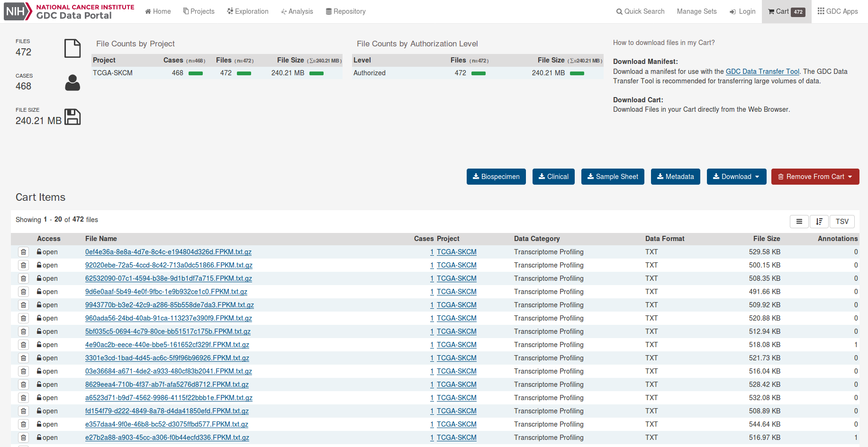Screen dimensions: 868x447
Task: Open the sort table icon button
Action: 819,222
